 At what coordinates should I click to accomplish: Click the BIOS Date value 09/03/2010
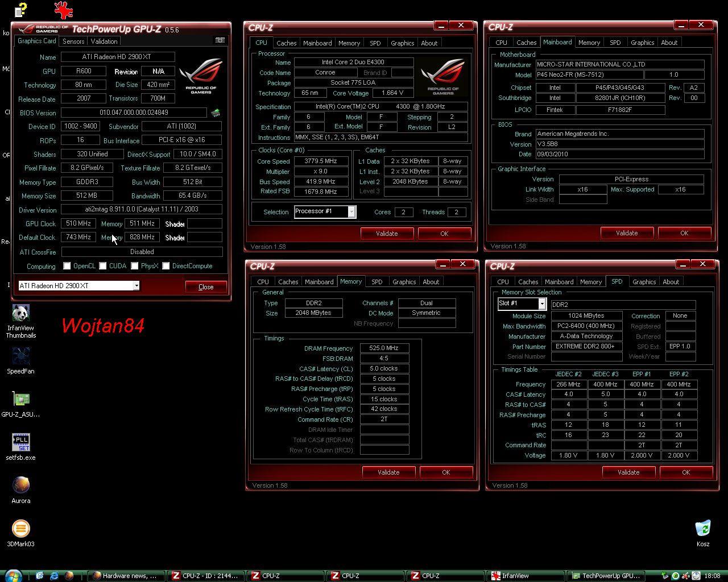tap(620, 154)
